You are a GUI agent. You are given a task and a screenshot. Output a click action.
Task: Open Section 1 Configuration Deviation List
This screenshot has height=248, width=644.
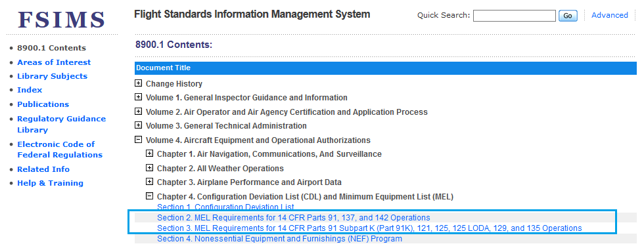[225, 207]
